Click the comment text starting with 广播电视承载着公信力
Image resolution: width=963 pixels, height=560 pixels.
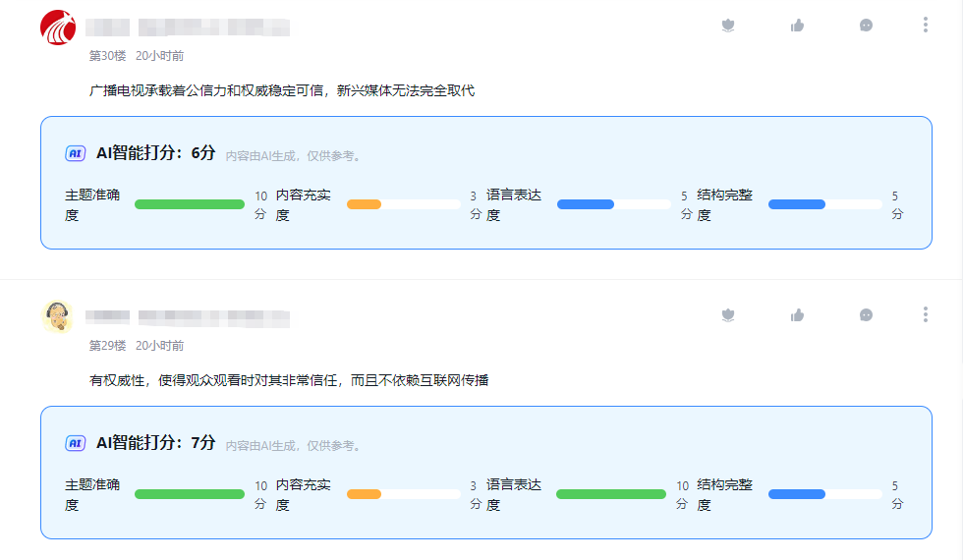(282, 90)
